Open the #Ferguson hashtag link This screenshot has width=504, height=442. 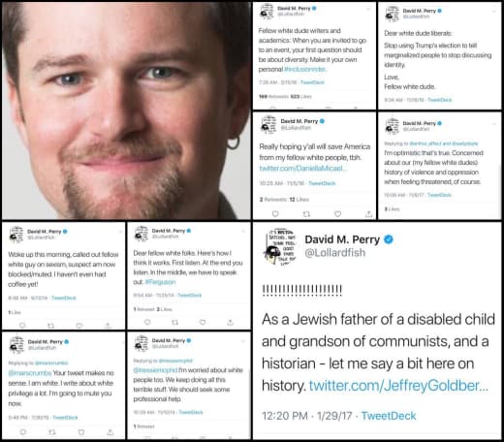point(160,282)
